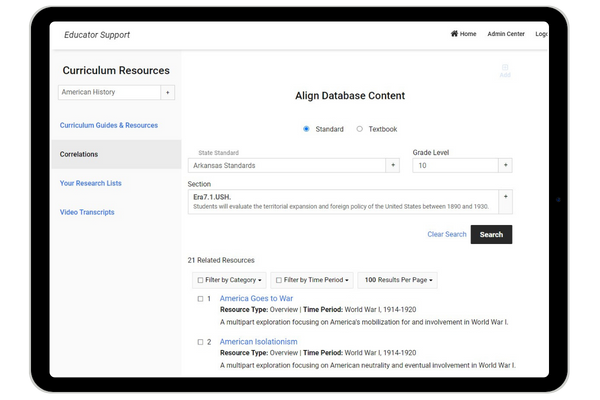This screenshot has width=600, height=400.
Task: Click the arrow button beside the Section box
Action: pos(505,198)
